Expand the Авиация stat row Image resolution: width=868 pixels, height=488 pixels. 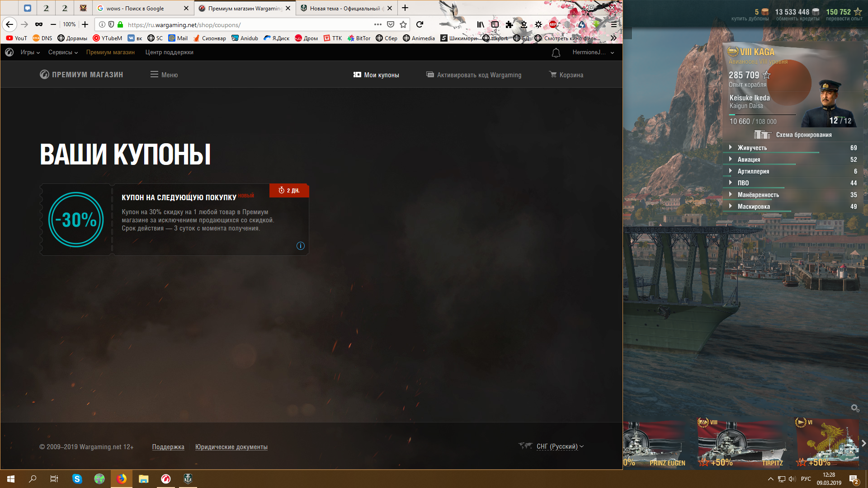pyautogui.click(x=792, y=160)
